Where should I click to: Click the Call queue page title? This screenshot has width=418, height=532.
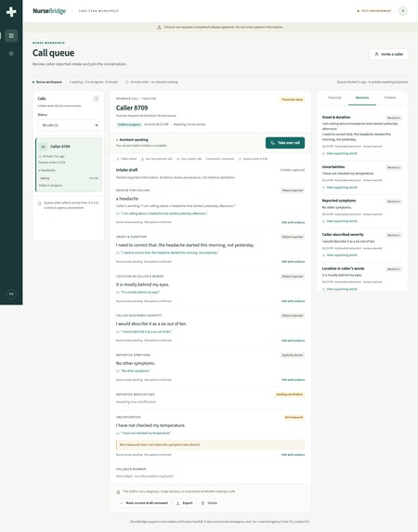tap(53, 53)
